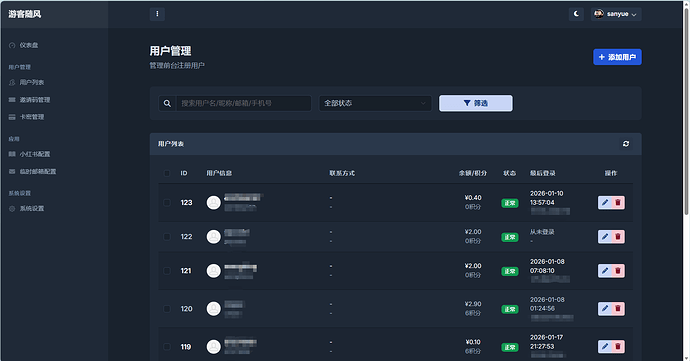Click the 添加用户 button
The image size is (690, 361).
coord(617,57)
